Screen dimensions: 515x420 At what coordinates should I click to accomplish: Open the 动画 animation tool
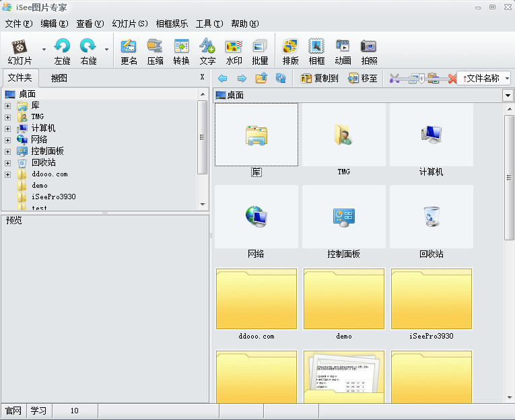click(343, 51)
